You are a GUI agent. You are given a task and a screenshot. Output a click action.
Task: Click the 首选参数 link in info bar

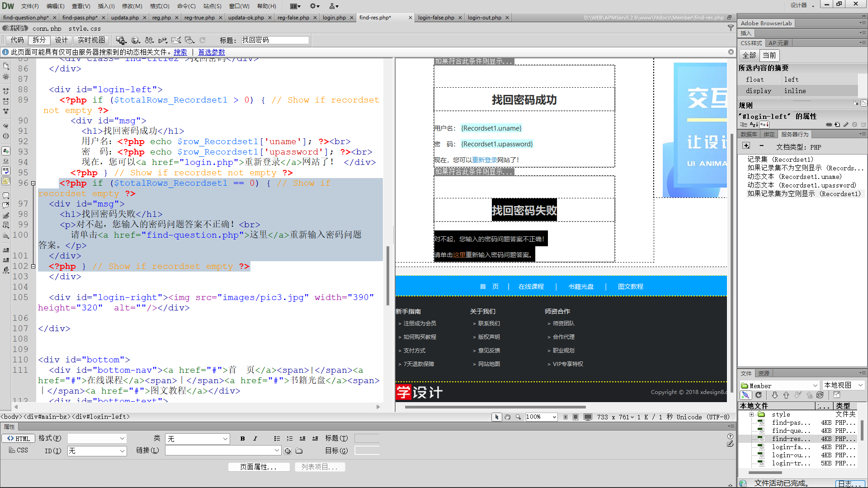211,52
